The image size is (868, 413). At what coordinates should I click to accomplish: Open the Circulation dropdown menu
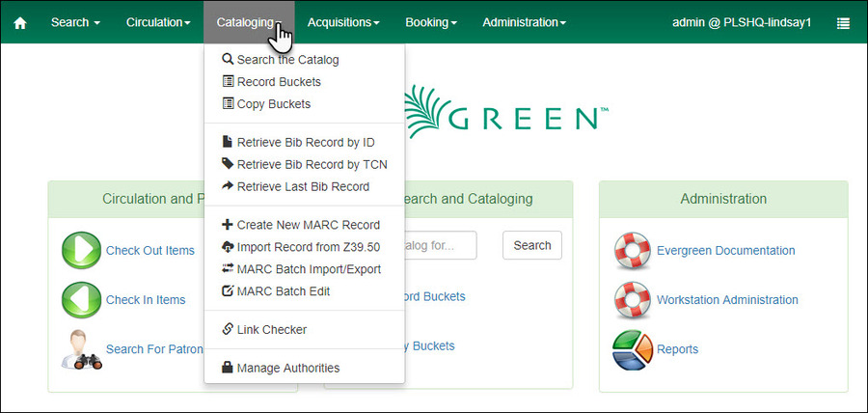pyautogui.click(x=158, y=23)
